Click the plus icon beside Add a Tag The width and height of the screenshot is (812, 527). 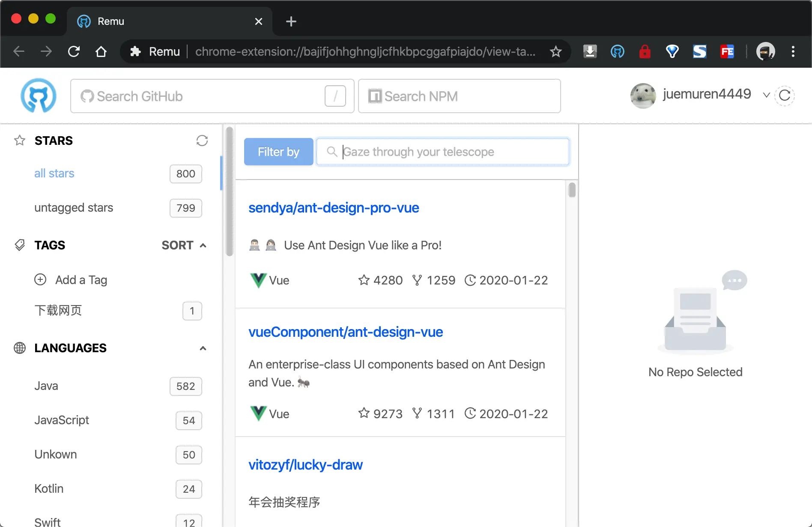(40, 280)
